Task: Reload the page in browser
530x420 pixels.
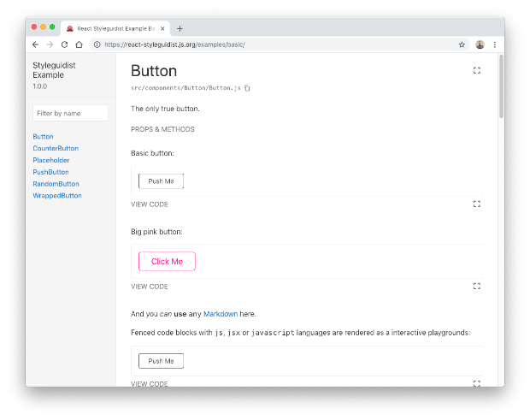Action: click(x=64, y=44)
